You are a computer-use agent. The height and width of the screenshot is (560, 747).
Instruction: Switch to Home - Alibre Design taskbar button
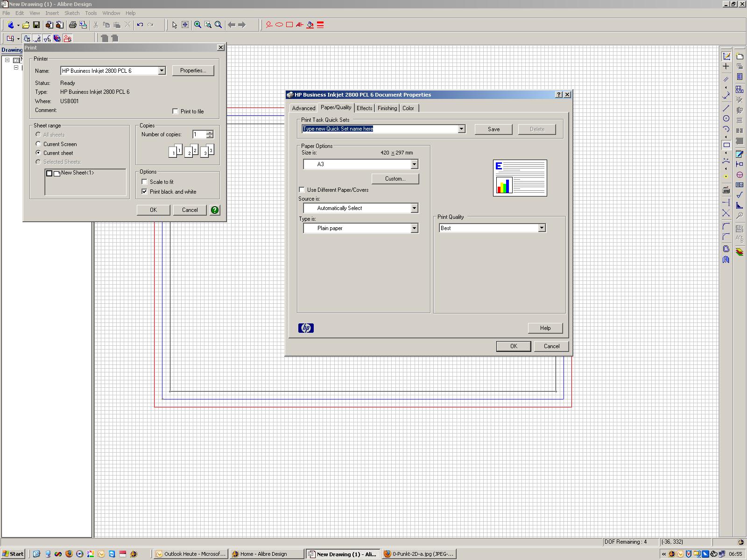(267, 554)
